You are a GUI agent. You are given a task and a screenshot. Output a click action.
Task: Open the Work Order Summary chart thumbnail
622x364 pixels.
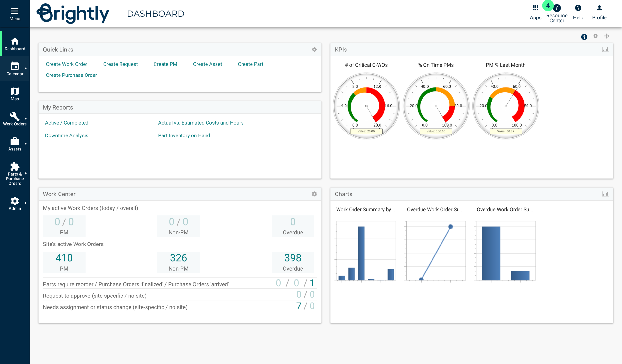[366, 250]
